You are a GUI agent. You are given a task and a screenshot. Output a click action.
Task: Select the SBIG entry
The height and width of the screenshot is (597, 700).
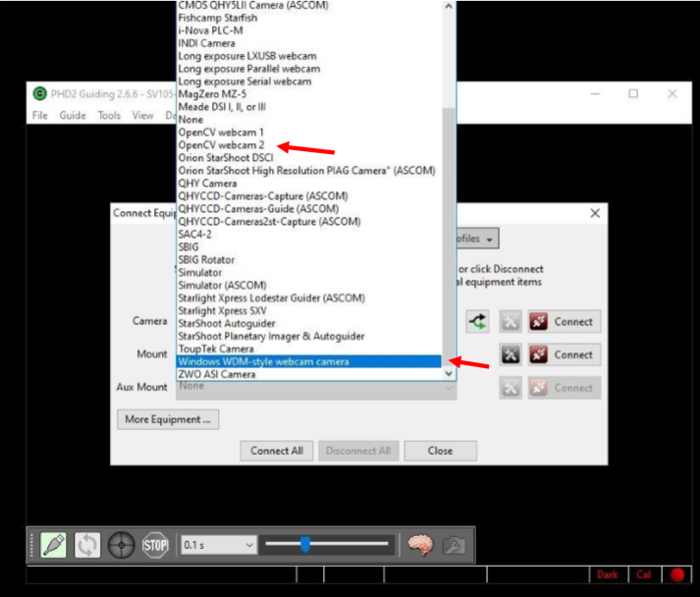[309, 246]
